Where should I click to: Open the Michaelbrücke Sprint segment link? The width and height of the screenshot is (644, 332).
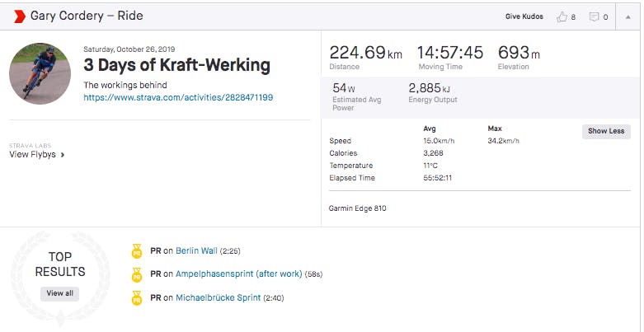point(218,297)
